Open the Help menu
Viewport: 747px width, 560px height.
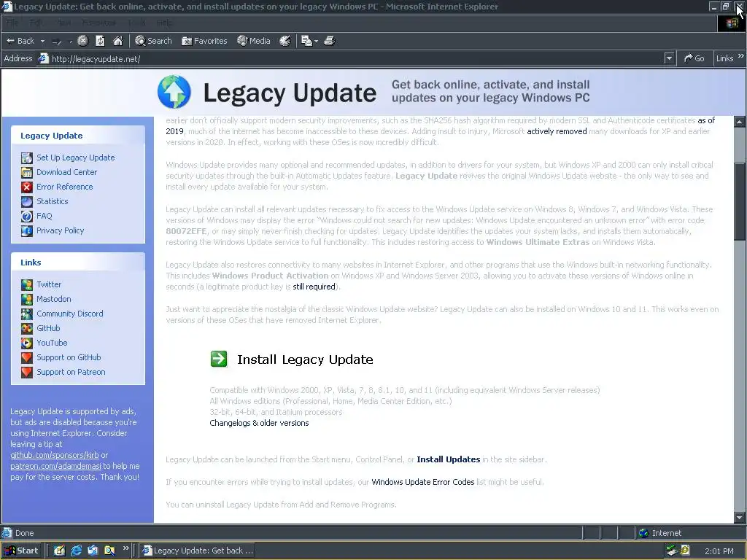pos(165,23)
